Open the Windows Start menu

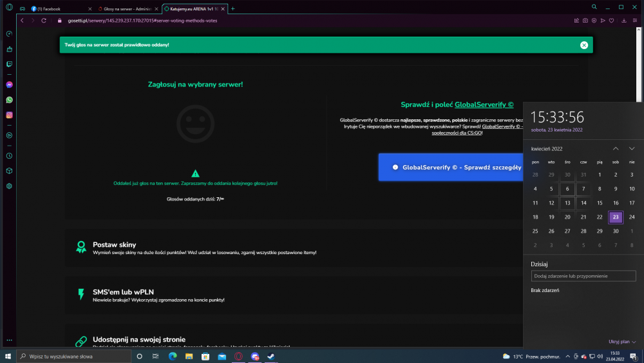point(8,357)
